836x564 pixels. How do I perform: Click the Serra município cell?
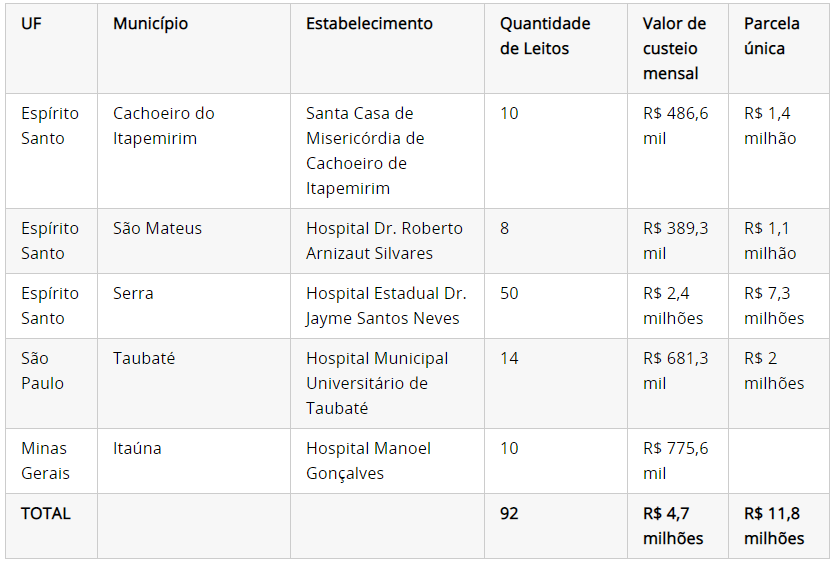click(x=133, y=293)
